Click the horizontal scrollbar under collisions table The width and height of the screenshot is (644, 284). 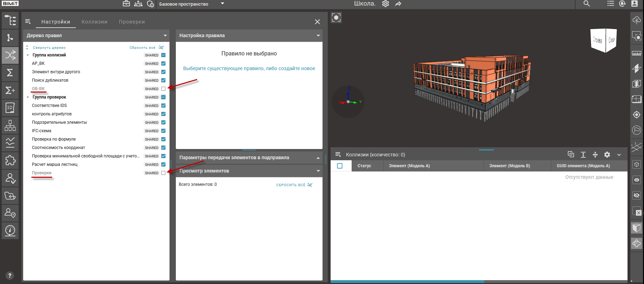coord(407,282)
